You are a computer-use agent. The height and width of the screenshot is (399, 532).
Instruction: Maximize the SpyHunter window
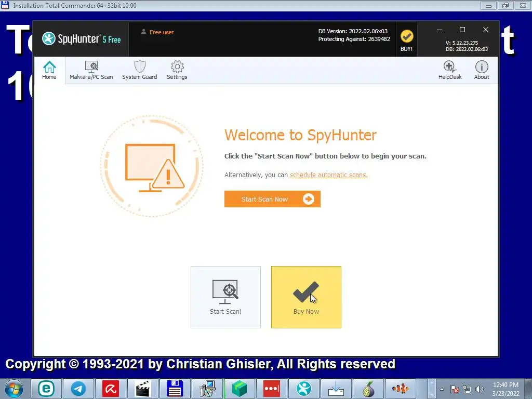point(462,30)
